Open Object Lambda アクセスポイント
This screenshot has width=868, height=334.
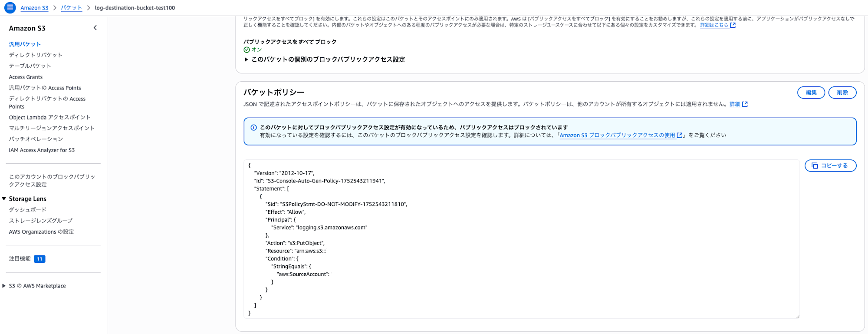[x=50, y=117]
